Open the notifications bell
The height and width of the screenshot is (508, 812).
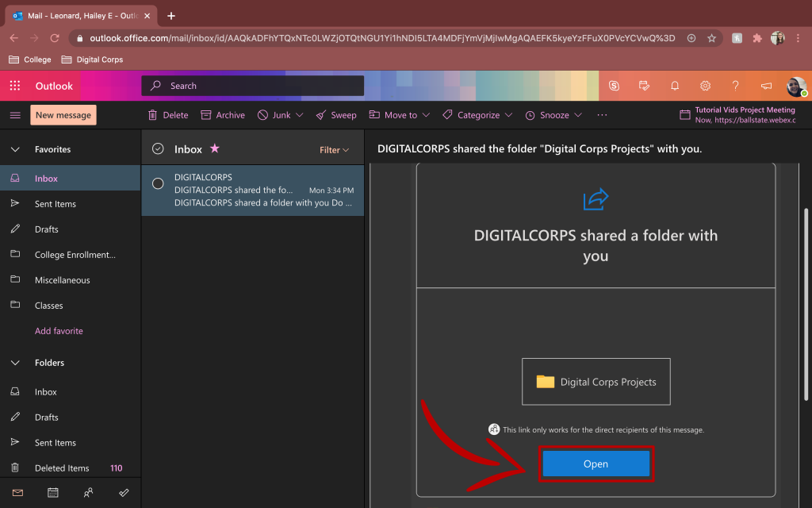click(x=675, y=86)
